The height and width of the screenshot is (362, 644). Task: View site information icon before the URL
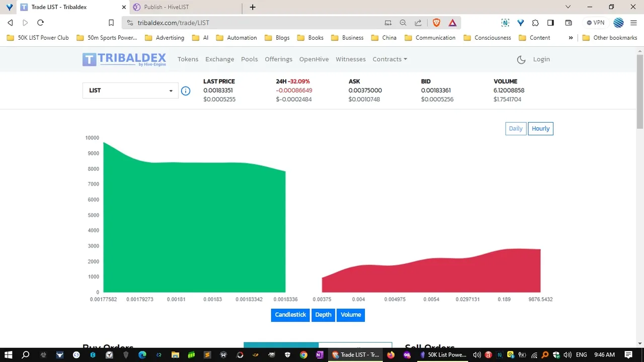pos(130,23)
